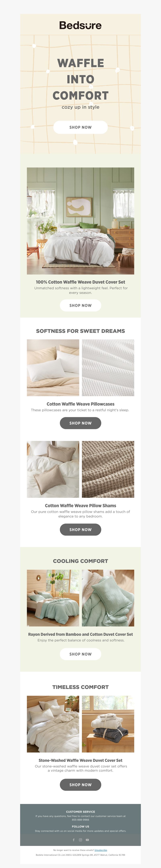Click Shop Now for Waffle Weave Pillowcases
Image resolution: width=161 pixels, height=868 pixels.
80,423
